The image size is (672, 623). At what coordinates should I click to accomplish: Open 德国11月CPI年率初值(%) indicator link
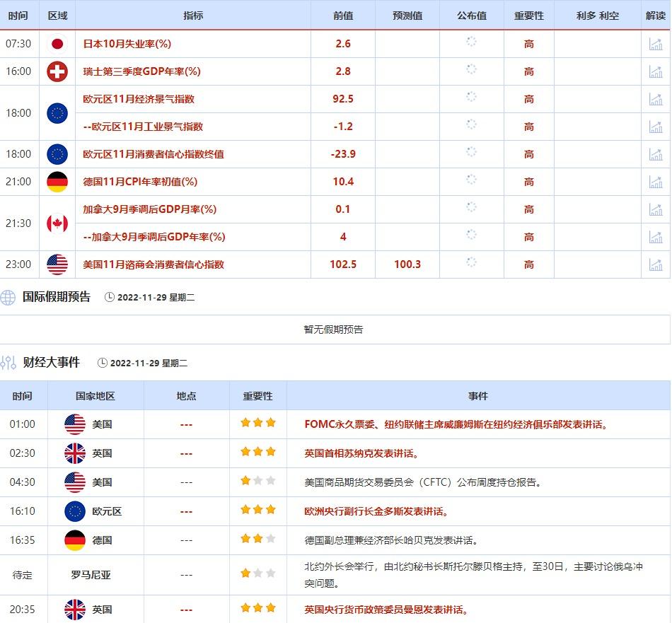[140, 182]
